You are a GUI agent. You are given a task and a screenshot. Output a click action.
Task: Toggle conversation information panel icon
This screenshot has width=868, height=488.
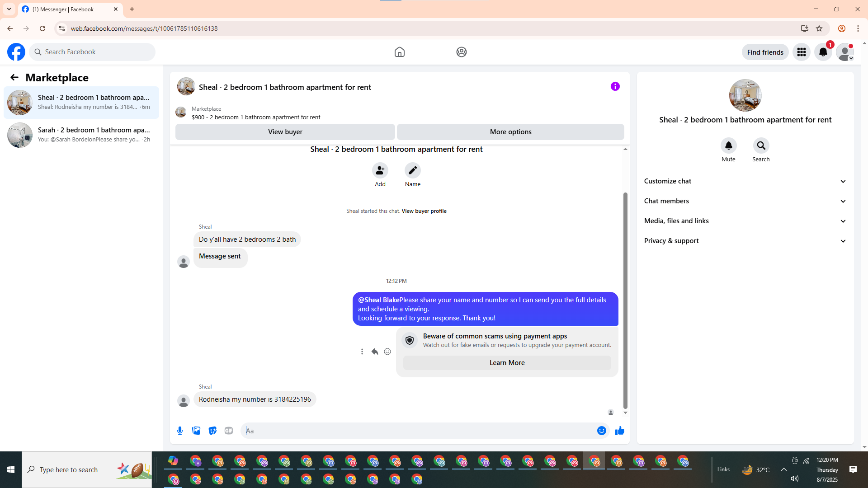(615, 86)
